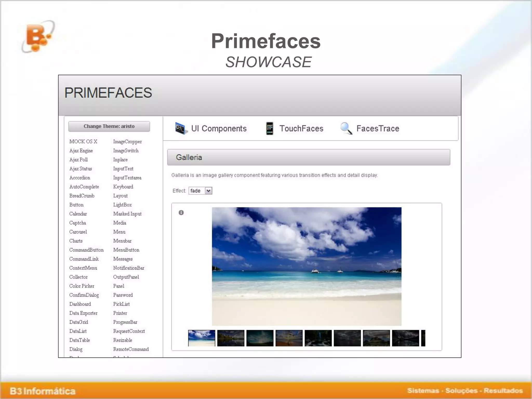532x399 pixels.
Task: Open the Keyboard component link
Action: tap(123, 187)
